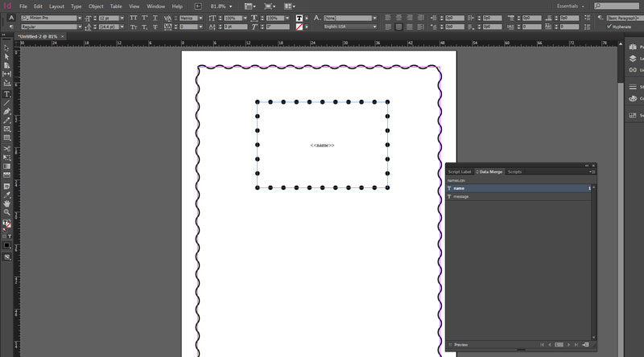Switch to the Script Label tab

pyautogui.click(x=459, y=172)
